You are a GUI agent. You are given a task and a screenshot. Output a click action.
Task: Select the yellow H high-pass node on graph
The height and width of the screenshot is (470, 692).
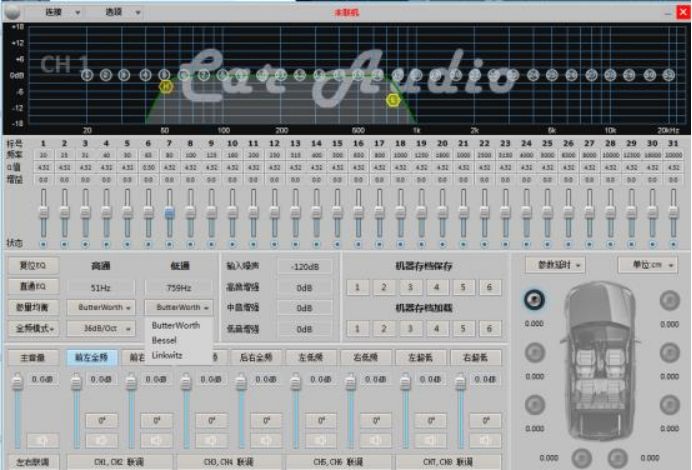pos(165,87)
